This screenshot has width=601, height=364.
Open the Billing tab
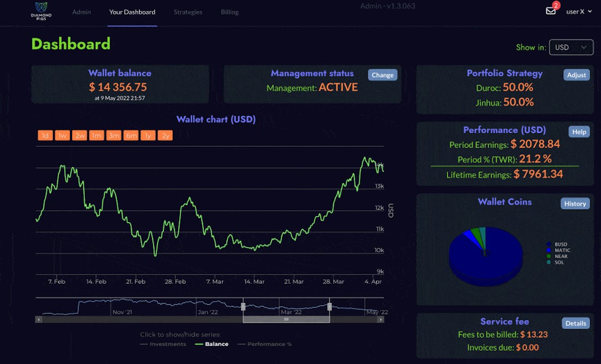(x=229, y=12)
